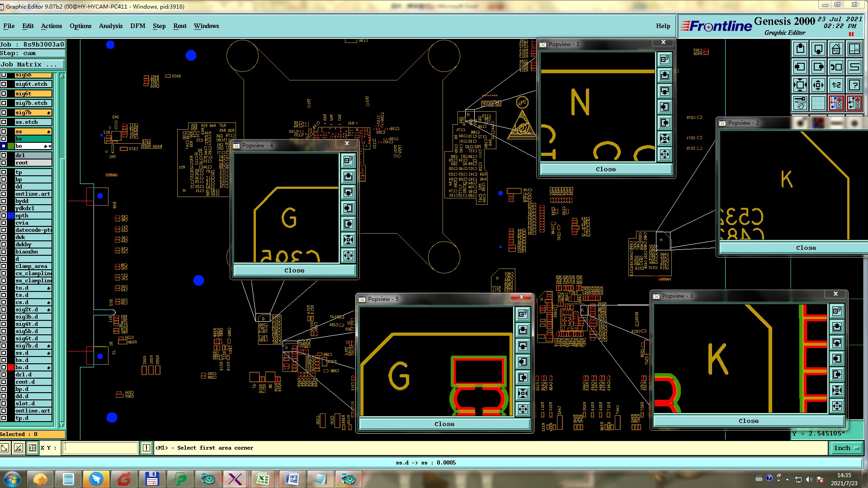
Task: Toggle checkbox for layer drl
Action: (4, 155)
